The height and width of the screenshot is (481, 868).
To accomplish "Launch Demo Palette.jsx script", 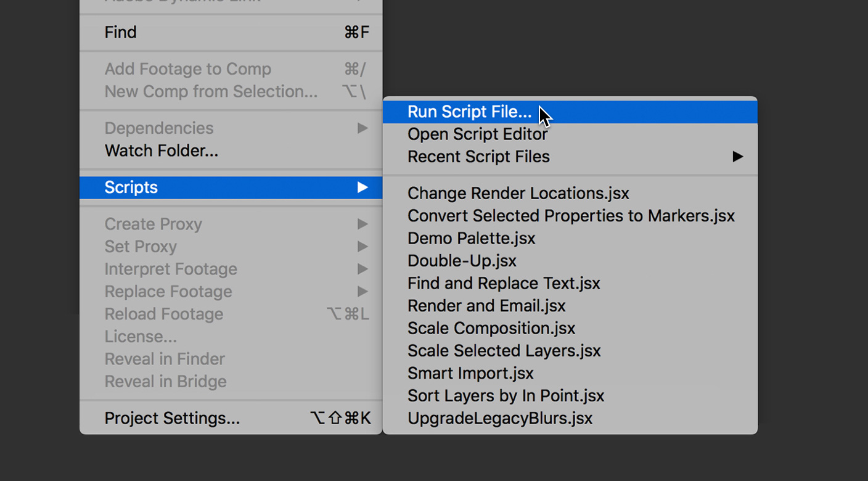I will pos(471,238).
